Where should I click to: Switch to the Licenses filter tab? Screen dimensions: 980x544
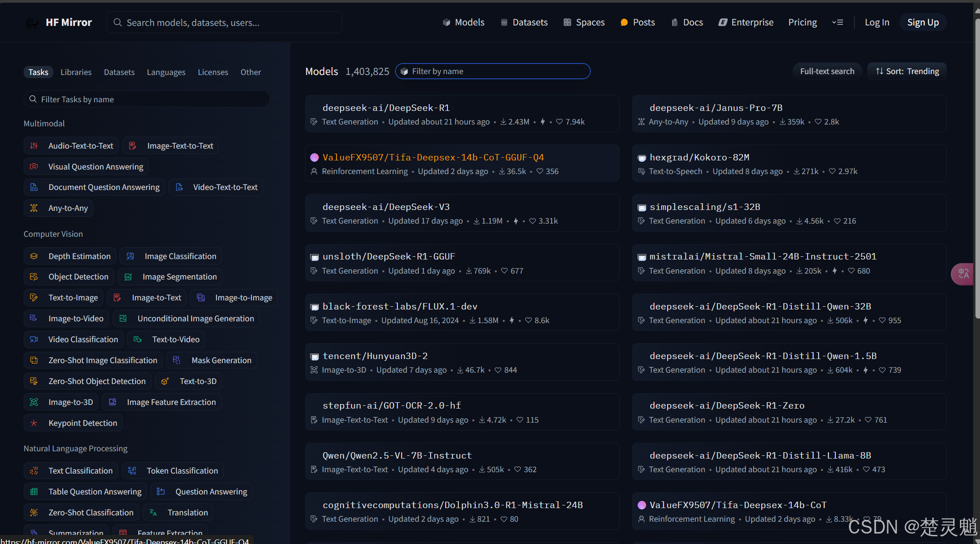coord(213,72)
